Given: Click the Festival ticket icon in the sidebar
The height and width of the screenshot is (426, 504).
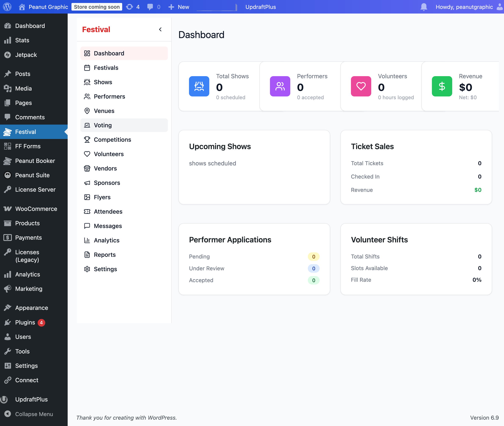Looking at the screenshot, I should [7, 132].
